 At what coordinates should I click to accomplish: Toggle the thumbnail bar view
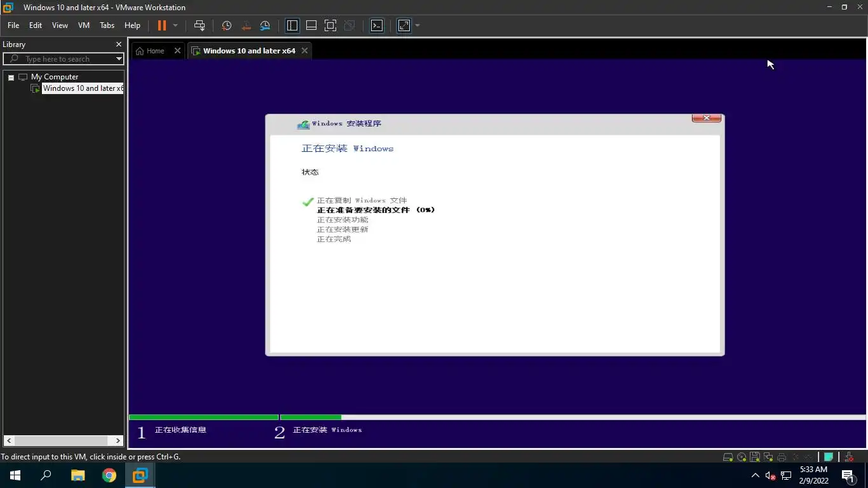[311, 25]
